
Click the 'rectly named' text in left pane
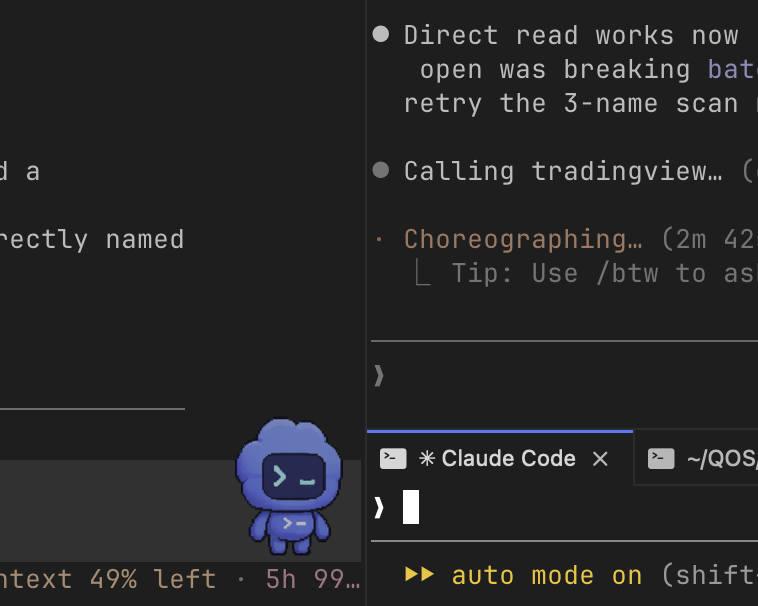click(x=92, y=239)
